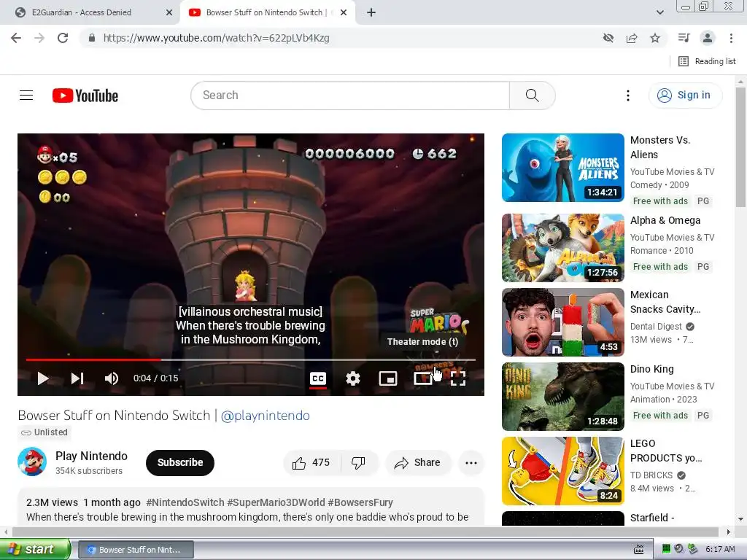Open browser profile avatar
The image size is (747, 560).
tap(708, 38)
